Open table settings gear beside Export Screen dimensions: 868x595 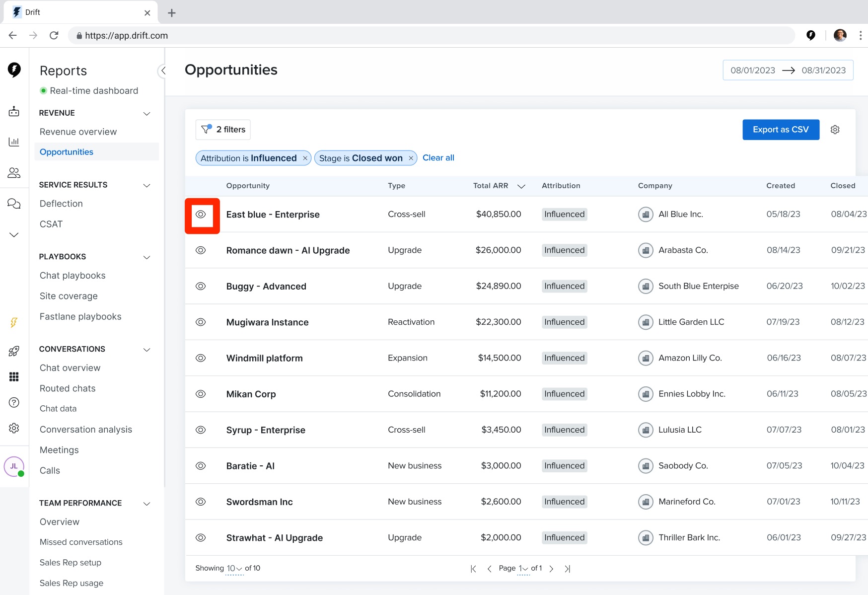pos(835,130)
